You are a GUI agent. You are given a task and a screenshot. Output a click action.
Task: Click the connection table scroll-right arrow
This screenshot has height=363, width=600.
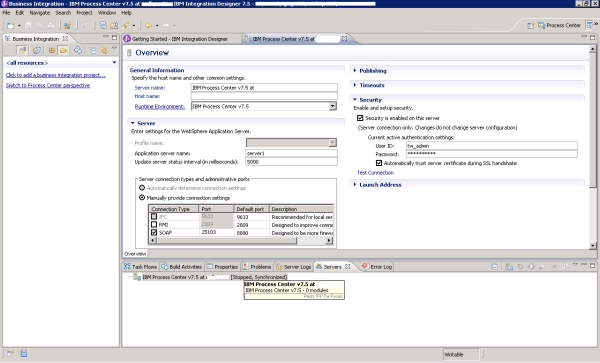(x=329, y=240)
